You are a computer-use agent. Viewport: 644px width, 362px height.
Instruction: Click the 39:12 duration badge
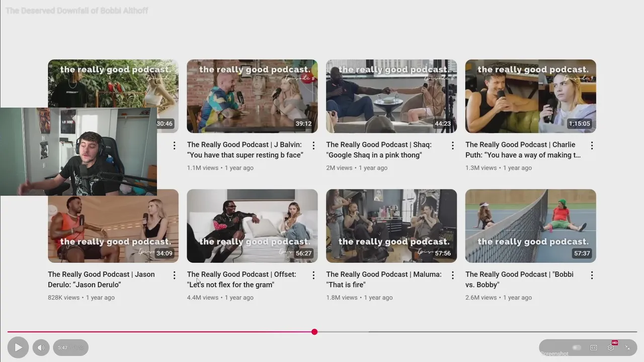[x=304, y=124]
